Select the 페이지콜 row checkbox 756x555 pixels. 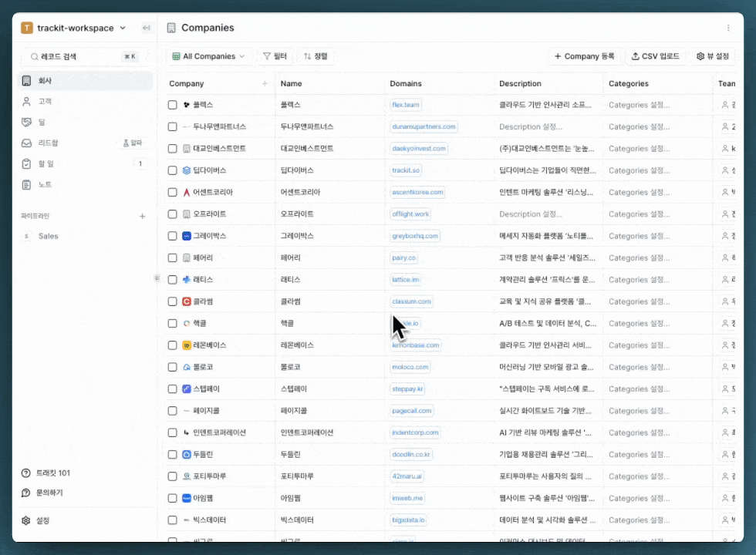point(172,411)
